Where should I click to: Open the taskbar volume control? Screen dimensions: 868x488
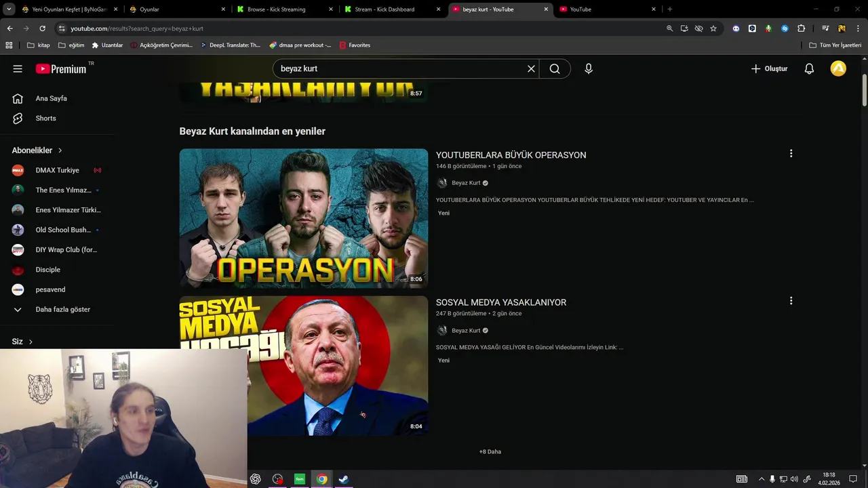tap(794, 479)
